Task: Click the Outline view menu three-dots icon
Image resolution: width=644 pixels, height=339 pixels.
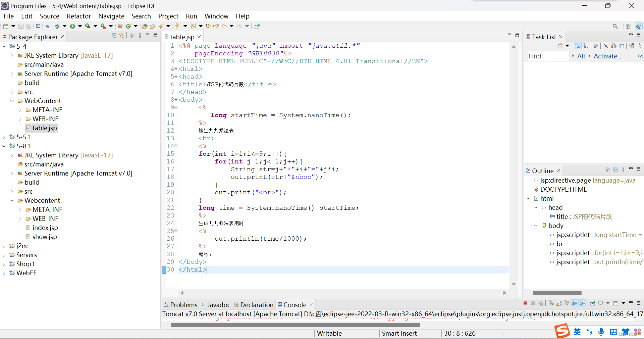Action: (624, 169)
